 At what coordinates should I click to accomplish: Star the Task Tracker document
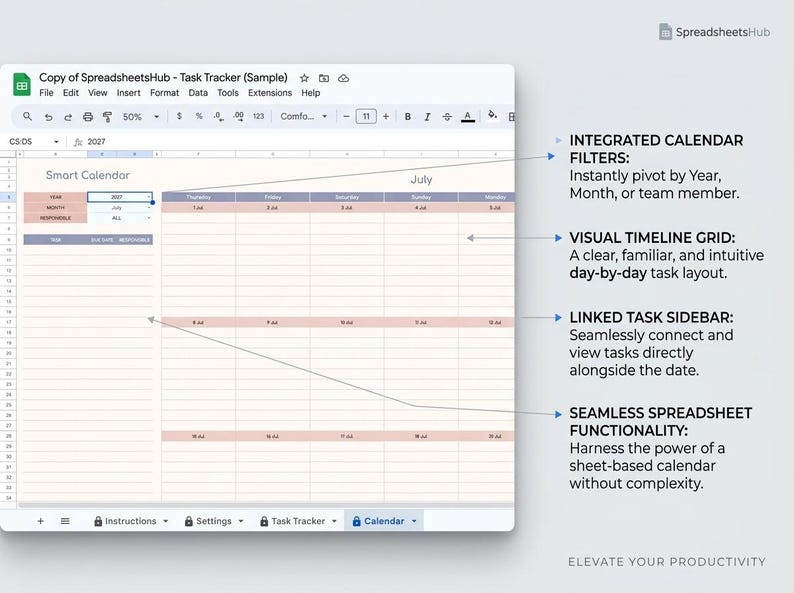coord(304,78)
